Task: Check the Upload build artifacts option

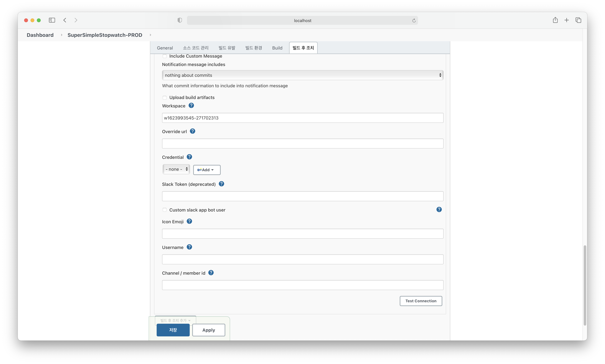Action: (164, 98)
